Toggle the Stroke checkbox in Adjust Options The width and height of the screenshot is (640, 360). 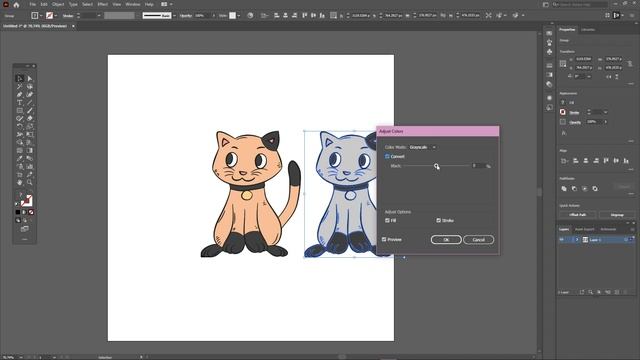pos(438,220)
